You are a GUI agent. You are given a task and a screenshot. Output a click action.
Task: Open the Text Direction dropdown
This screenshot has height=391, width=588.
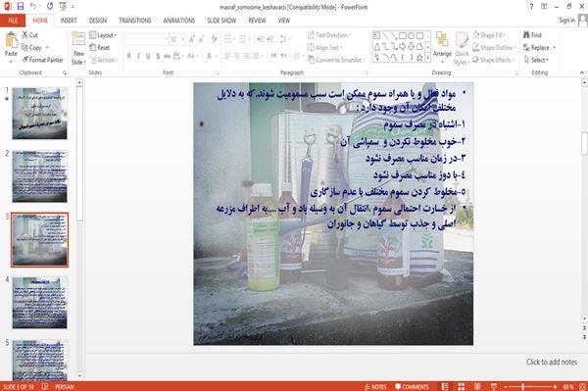point(329,35)
